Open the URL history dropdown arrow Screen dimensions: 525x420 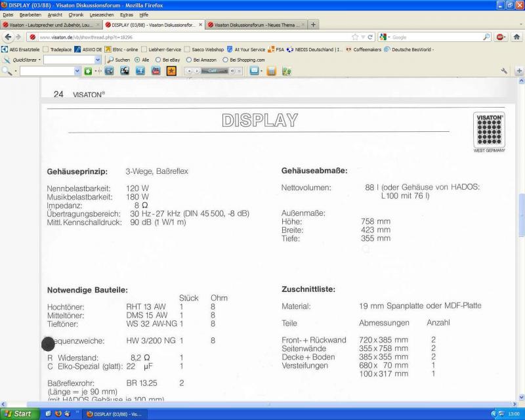click(363, 37)
